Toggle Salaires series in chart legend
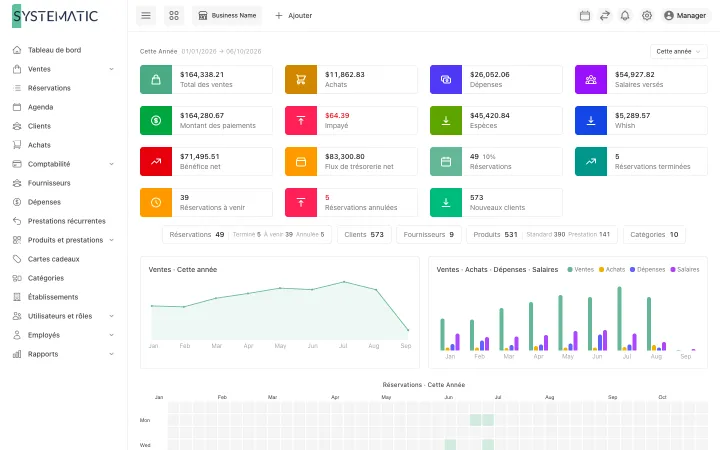Viewport: 720px width, 450px height. (x=685, y=270)
